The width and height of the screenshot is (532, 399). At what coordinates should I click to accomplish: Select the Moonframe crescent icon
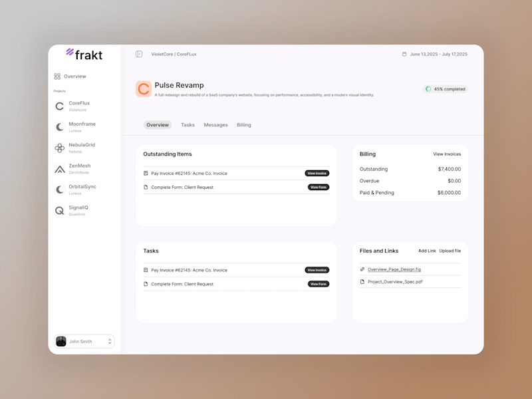point(60,127)
